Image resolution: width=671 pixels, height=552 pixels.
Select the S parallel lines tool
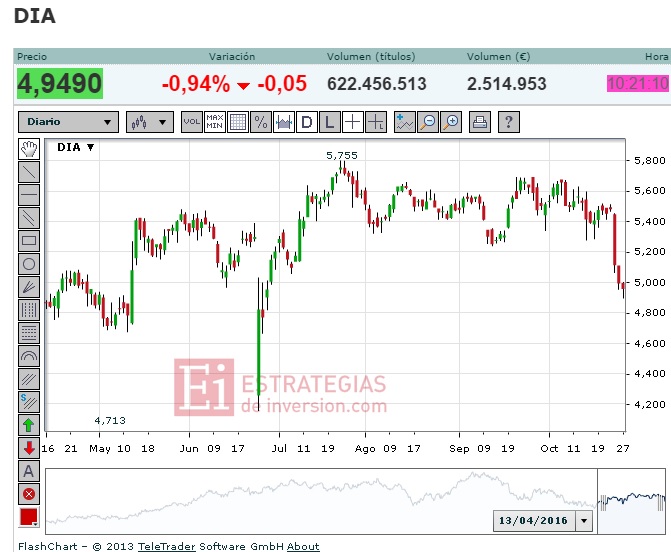[29, 402]
